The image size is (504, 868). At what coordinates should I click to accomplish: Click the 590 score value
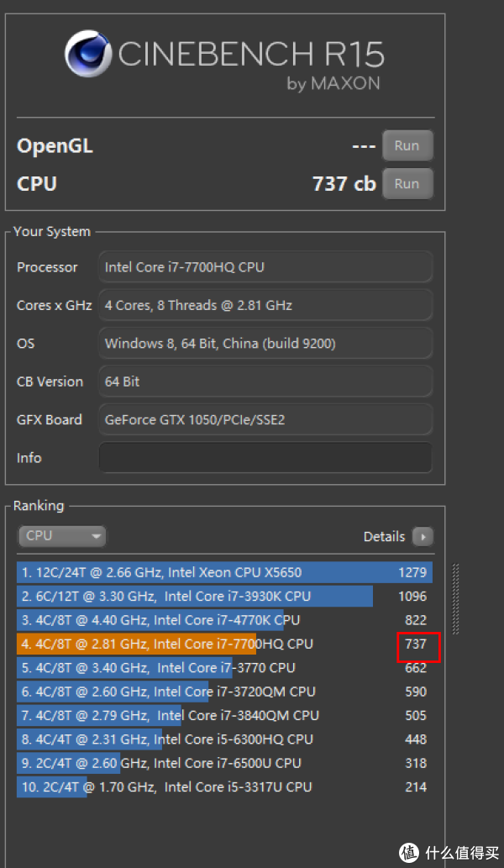click(416, 692)
